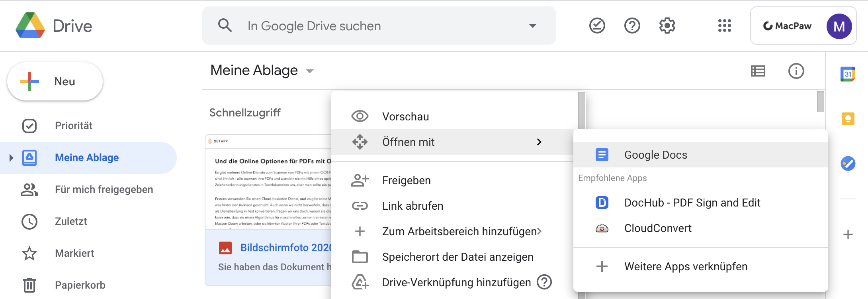Switch to list layout view
Viewport: 868px width, 299px height.
coord(758,71)
